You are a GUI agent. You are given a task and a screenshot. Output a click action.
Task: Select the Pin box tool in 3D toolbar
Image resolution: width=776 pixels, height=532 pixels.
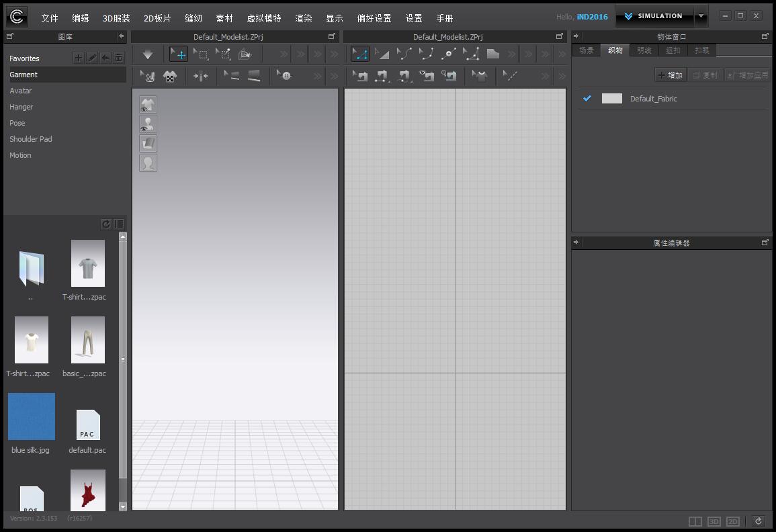(x=223, y=54)
